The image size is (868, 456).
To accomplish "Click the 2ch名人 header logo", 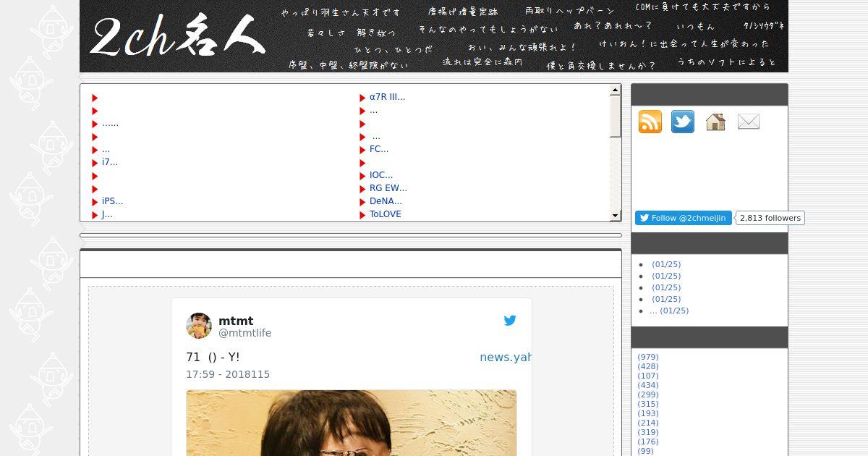I will (x=177, y=36).
